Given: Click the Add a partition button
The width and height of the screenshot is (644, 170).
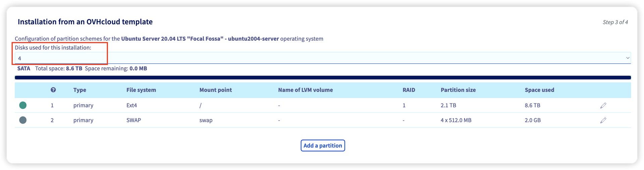Looking at the screenshot, I should tap(323, 145).
